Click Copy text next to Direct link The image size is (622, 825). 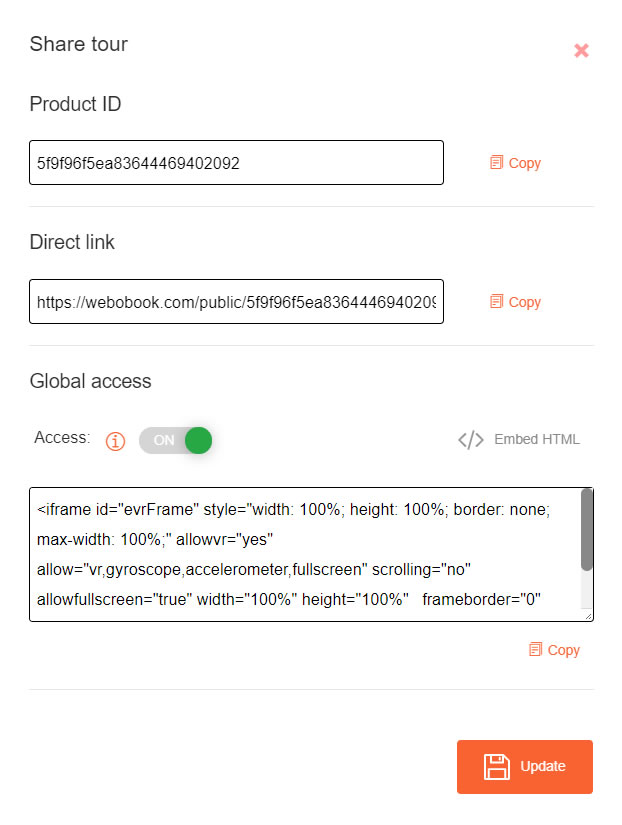(x=525, y=302)
